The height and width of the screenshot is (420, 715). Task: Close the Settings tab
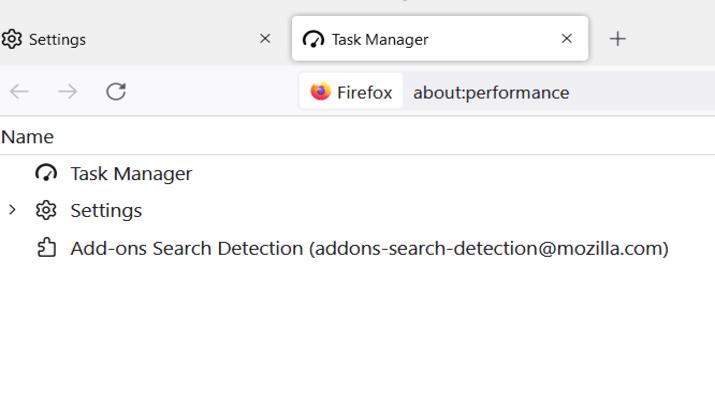coord(265,39)
